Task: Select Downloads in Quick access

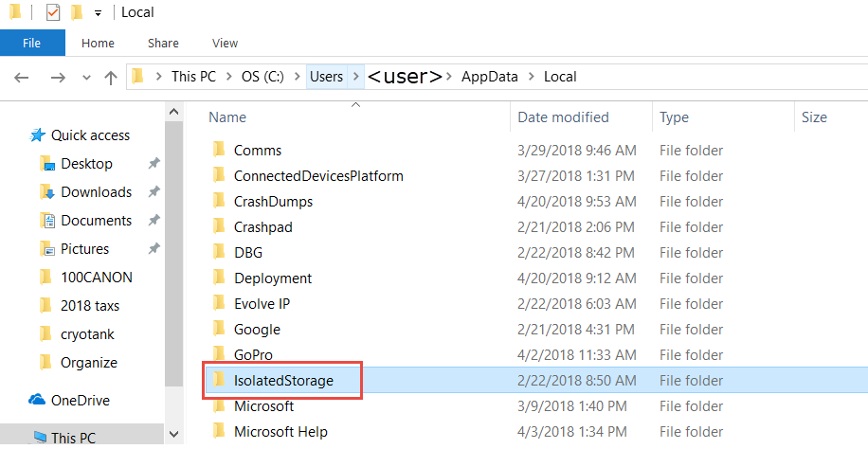Action: click(x=96, y=192)
